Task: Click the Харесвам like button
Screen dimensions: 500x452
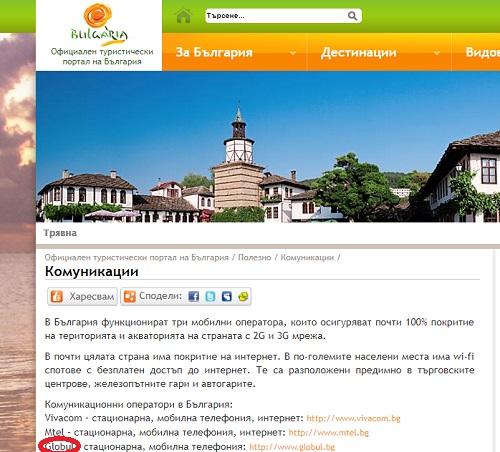Action: tap(82, 296)
